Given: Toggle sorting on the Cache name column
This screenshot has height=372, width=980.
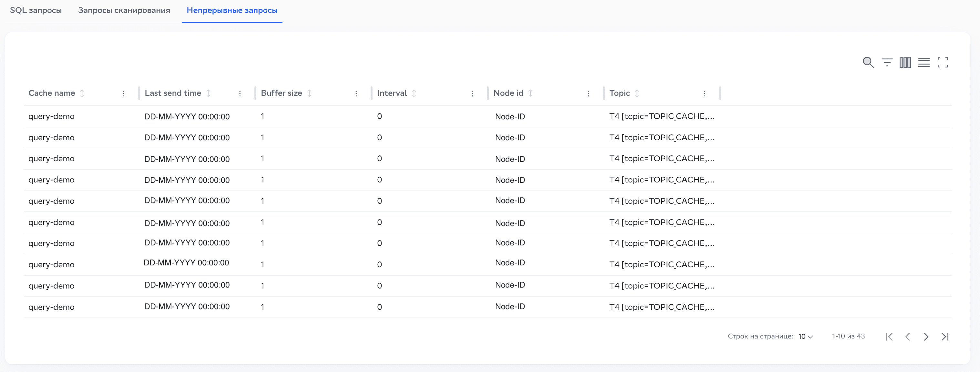Looking at the screenshot, I should [83, 93].
